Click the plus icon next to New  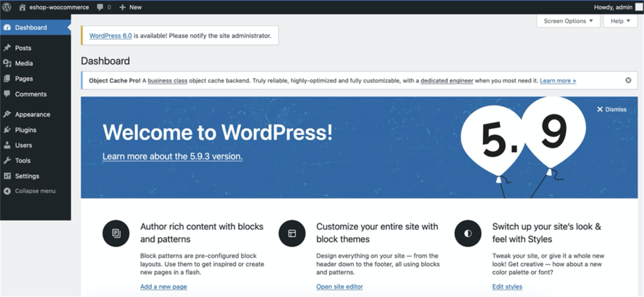122,7
